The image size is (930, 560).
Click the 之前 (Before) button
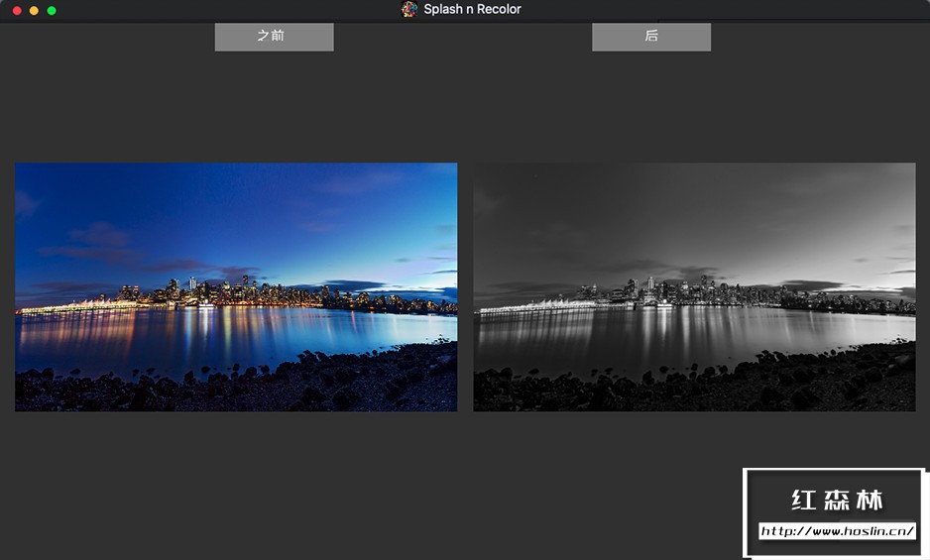pyautogui.click(x=274, y=37)
